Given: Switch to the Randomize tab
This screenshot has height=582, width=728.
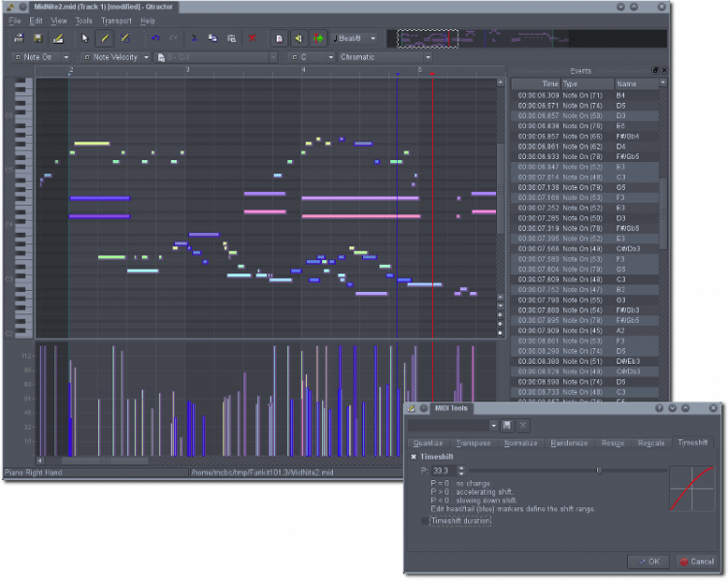Looking at the screenshot, I should (x=569, y=443).
